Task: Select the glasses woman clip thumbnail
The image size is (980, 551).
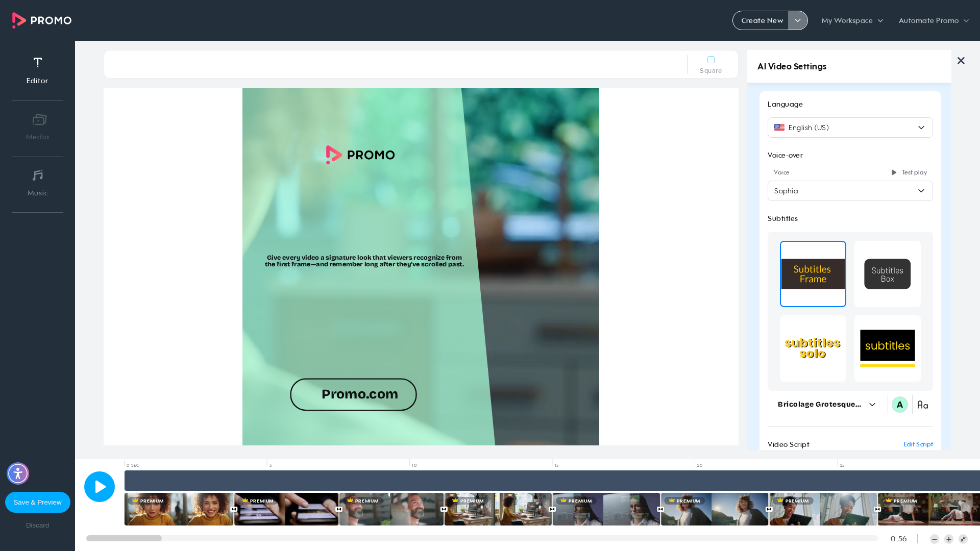Action: click(606, 509)
